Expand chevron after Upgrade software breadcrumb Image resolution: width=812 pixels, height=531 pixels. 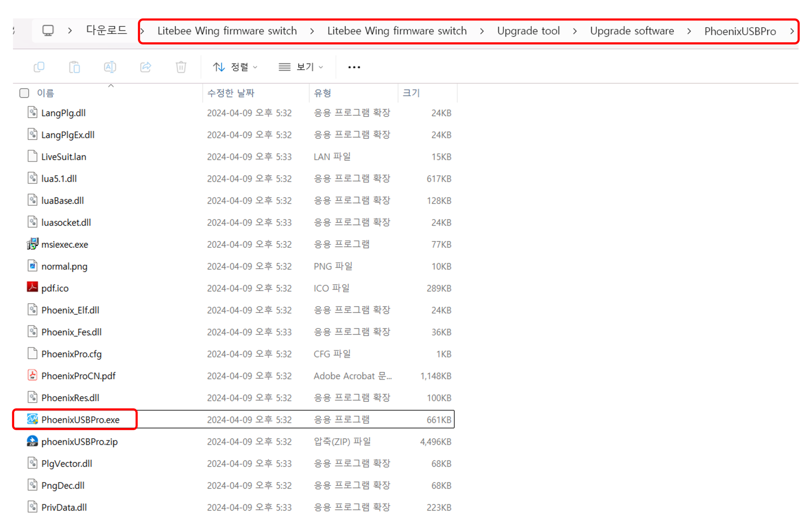coord(689,31)
